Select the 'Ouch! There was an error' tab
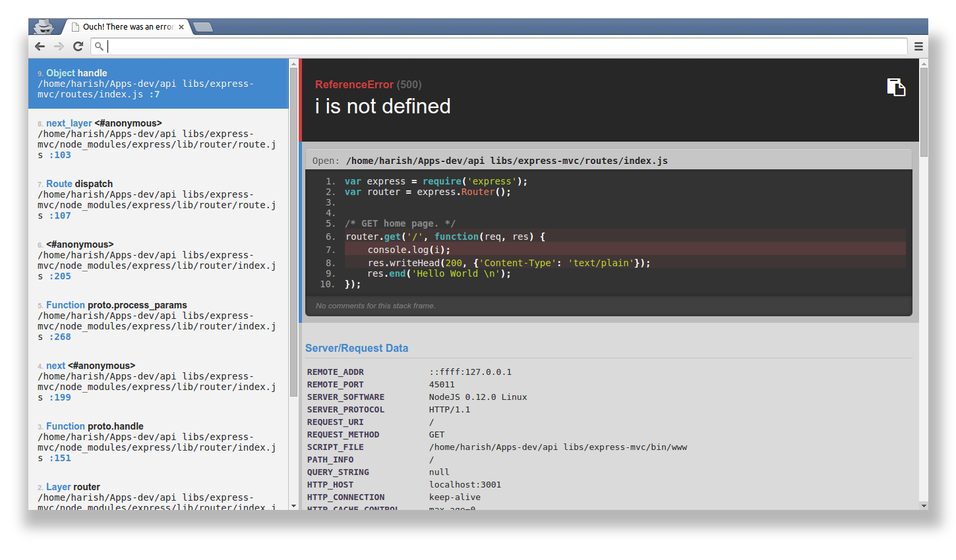This screenshot has height=560, width=956. point(127,27)
